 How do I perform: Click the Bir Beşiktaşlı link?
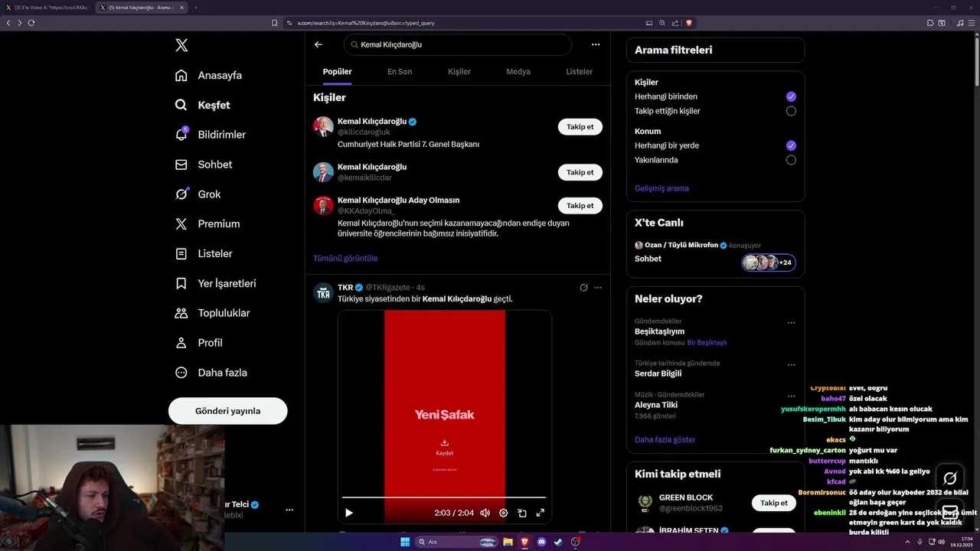(x=707, y=343)
